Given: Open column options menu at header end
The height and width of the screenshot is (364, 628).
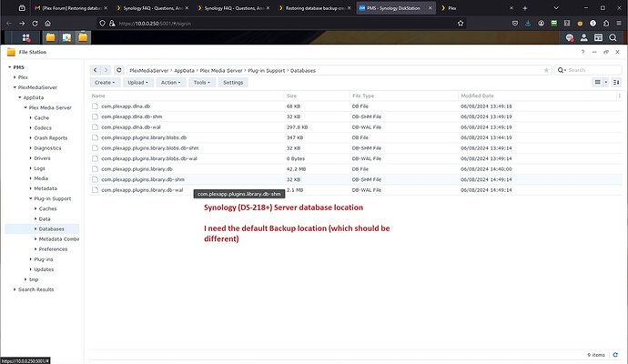Looking at the screenshot, I should tap(619, 96).
